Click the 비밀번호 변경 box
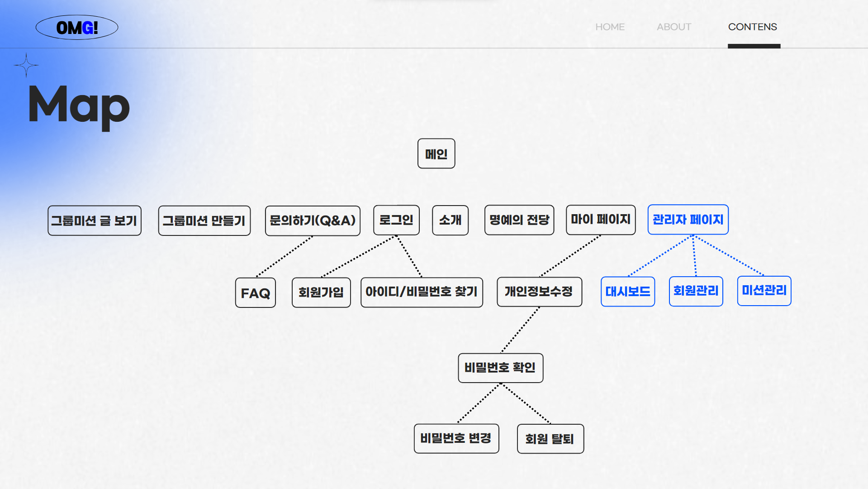 click(456, 439)
